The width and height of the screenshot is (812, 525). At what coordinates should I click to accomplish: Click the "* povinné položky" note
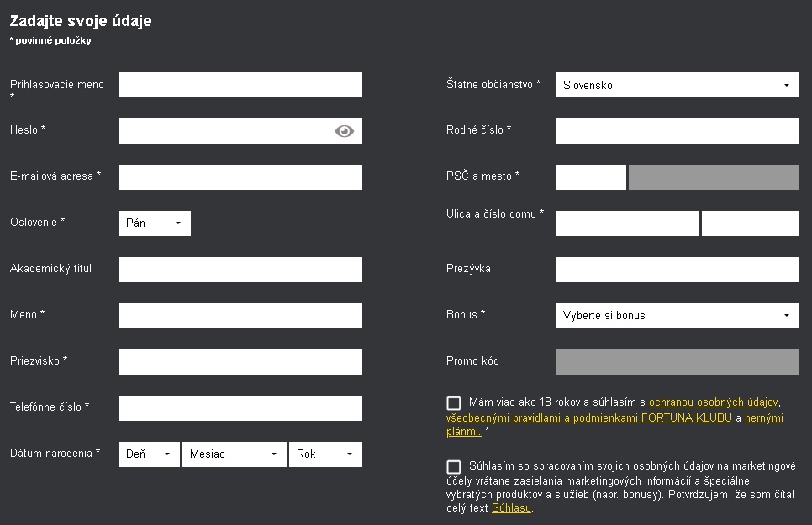[50, 40]
